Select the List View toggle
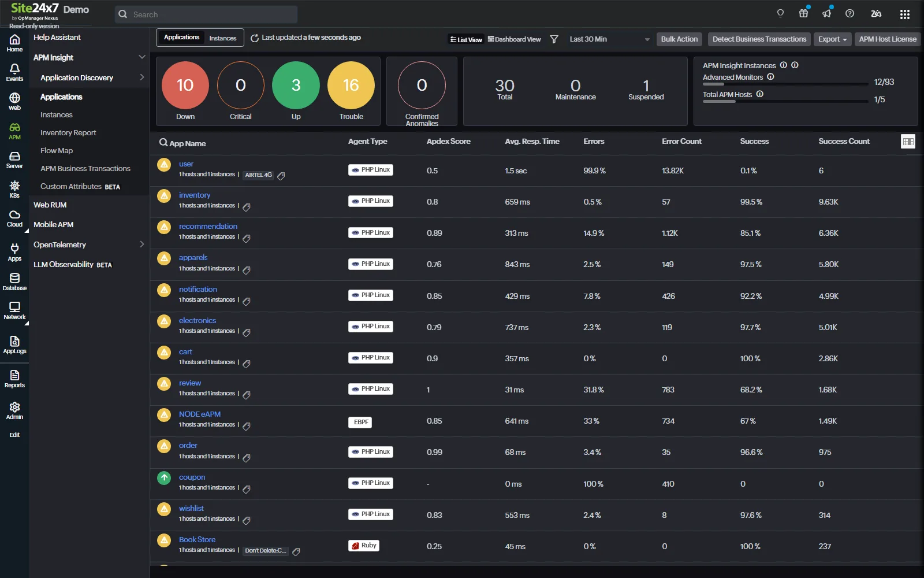 [x=465, y=39]
